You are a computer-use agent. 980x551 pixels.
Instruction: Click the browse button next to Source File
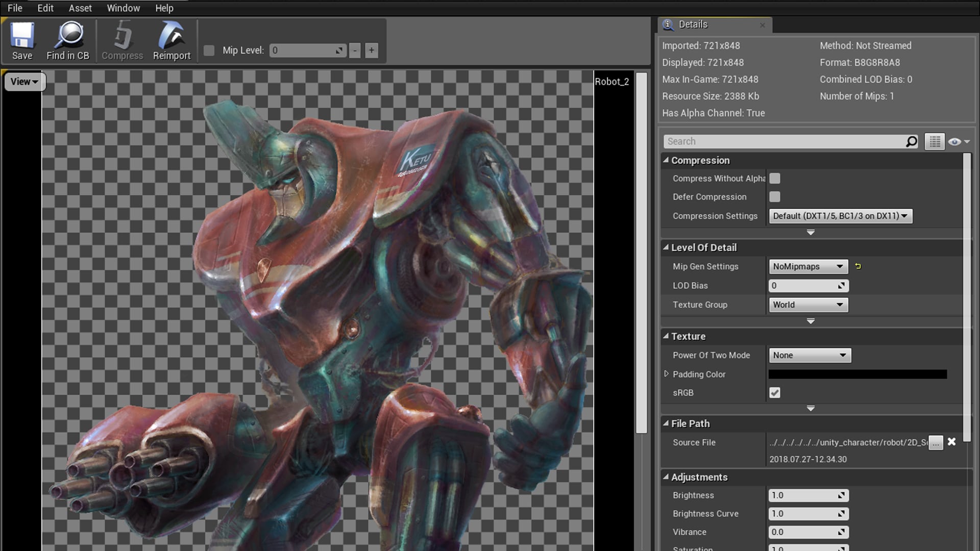click(x=935, y=443)
